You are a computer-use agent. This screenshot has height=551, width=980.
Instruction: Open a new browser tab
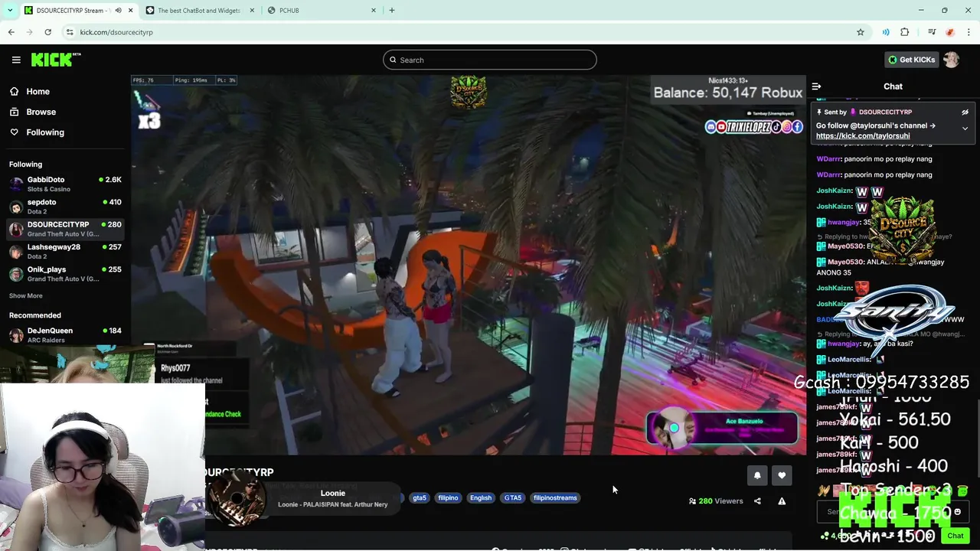click(392, 10)
